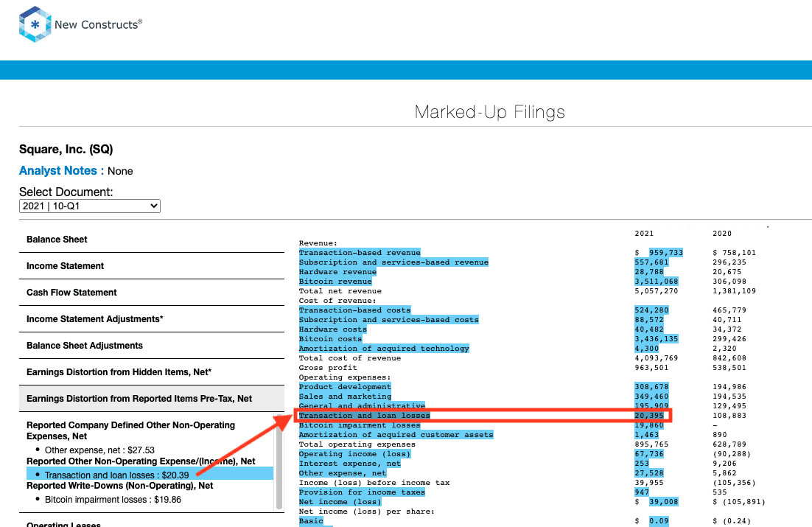Click highlighted Net income (loss) line
812x527 pixels.
pyautogui.click(x=340, y=502)
